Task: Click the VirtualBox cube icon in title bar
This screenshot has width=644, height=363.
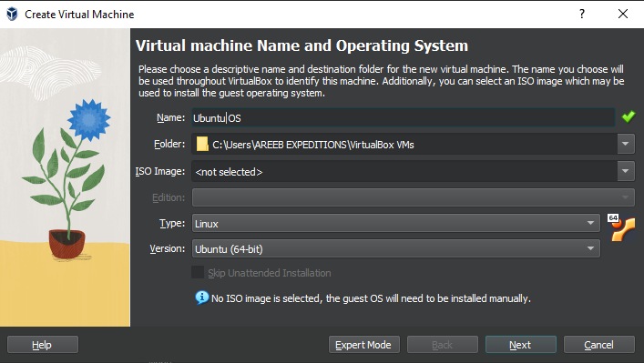Action: [13, 14]
